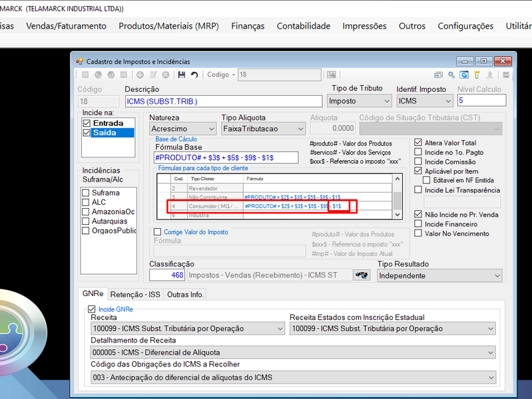Click the first record navigation icon
532x399 pixels.
point(85,74)
